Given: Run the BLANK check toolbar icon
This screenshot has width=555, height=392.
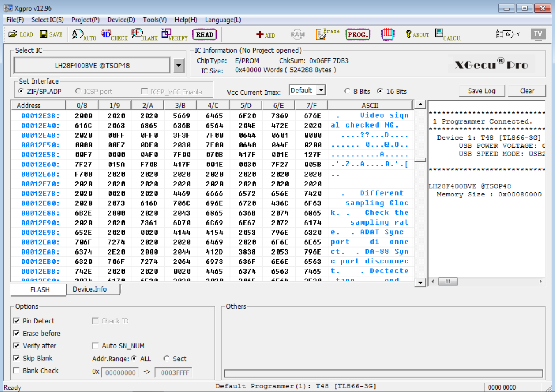Looking at the screenshot, I should (x=144, y=34).
